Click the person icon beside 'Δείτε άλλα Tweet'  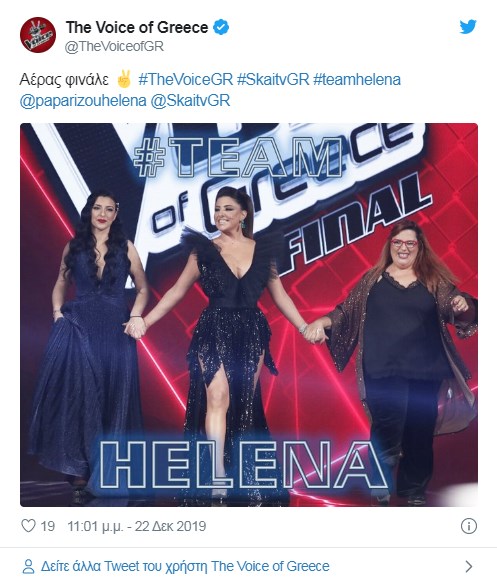click(x=28, y=566)
